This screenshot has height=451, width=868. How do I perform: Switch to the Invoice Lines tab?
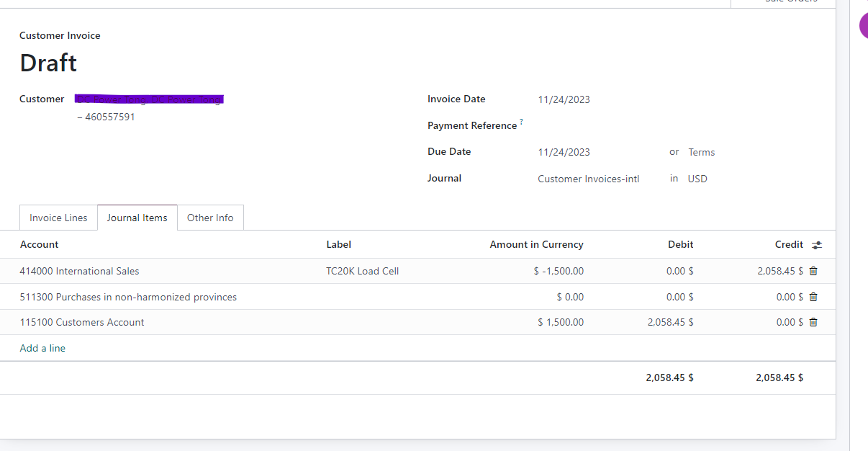pos(58,218)
